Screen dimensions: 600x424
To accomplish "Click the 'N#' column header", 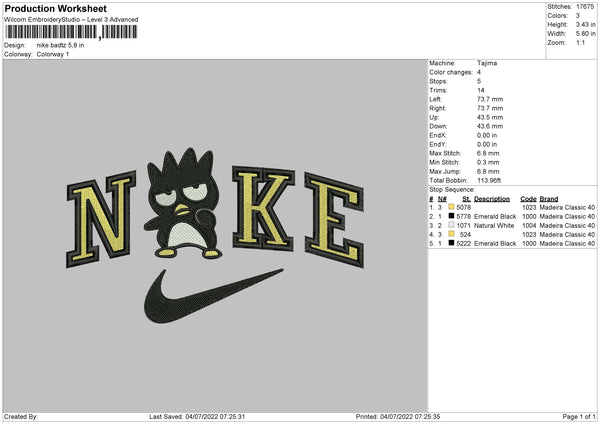I will [442, 199].
